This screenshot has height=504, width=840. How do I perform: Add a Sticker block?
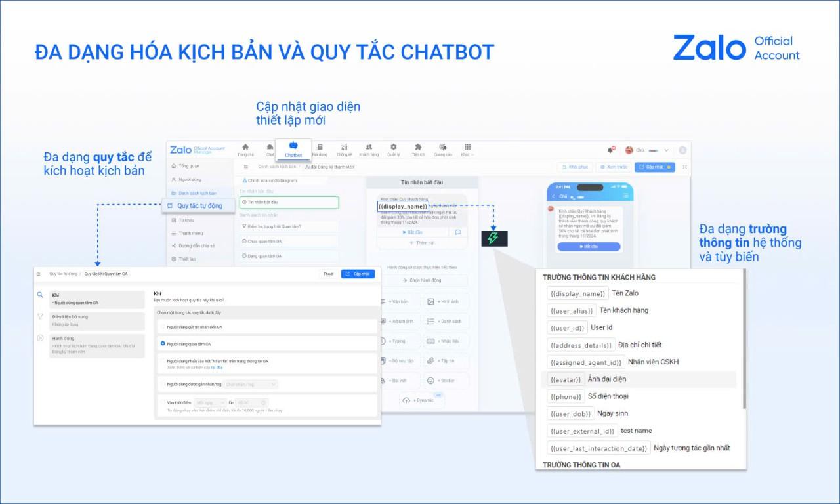tap(447, 381)
